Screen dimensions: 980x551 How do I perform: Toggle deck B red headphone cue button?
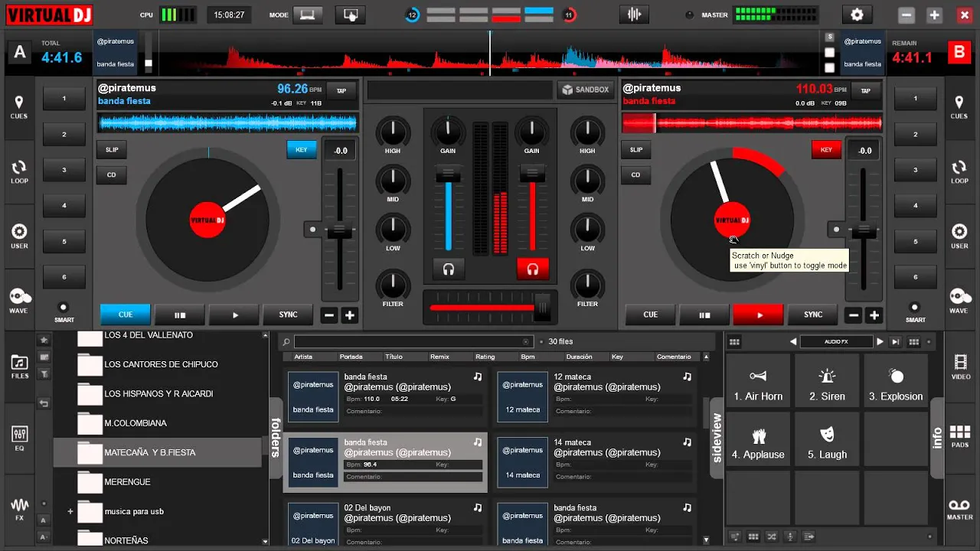533,269
